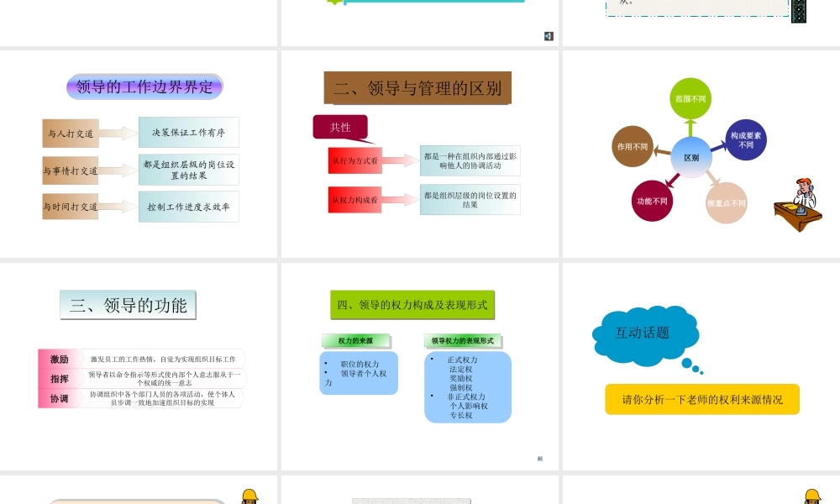Click the pink 激励 label
840x504 pixels.
60,359
